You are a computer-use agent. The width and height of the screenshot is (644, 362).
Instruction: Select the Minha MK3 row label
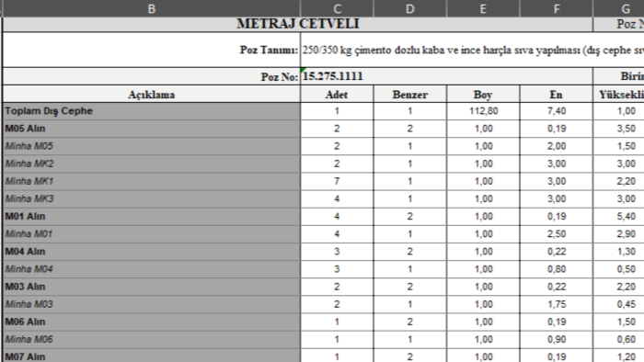(152, 198)
